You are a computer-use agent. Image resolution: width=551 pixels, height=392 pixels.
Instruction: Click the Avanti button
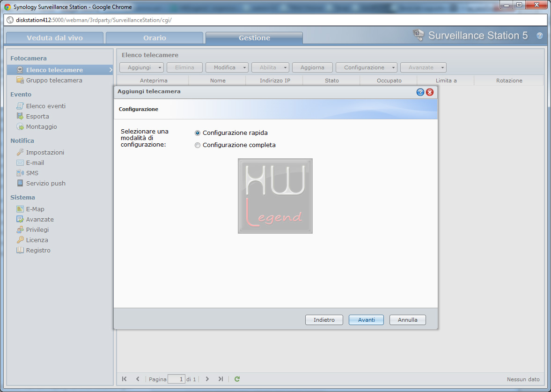(x=366, y=320)
